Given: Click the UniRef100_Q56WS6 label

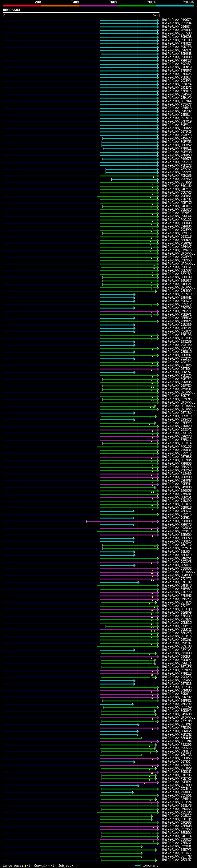Looking at the screenshot, I should point(177,332).
